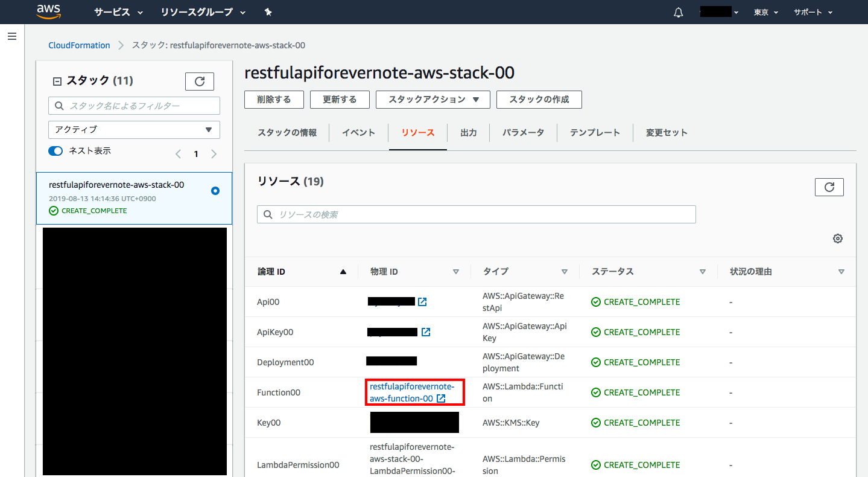
Task: Open external link icon for ApiKey00
Action: [x=426, y=332]
